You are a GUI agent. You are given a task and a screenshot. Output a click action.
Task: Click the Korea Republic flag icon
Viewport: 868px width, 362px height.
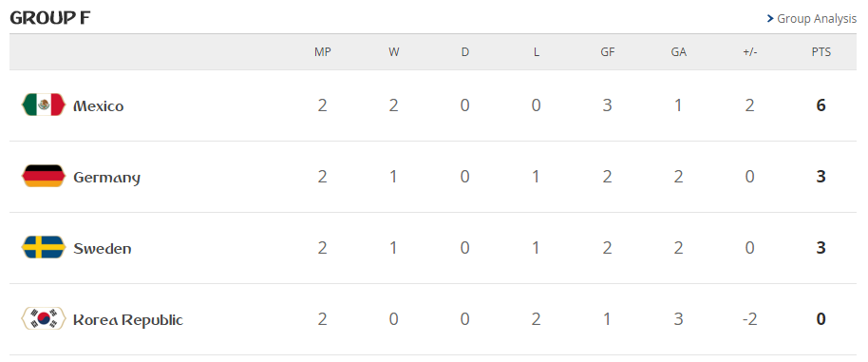pyautogui.click(x=43, y=319)
